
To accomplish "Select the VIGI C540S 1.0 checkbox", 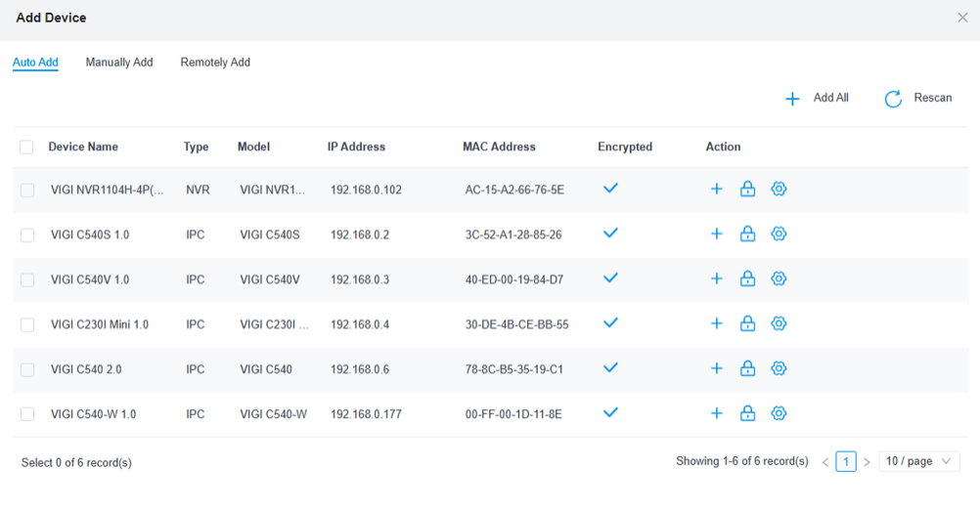I will (27, 235).
